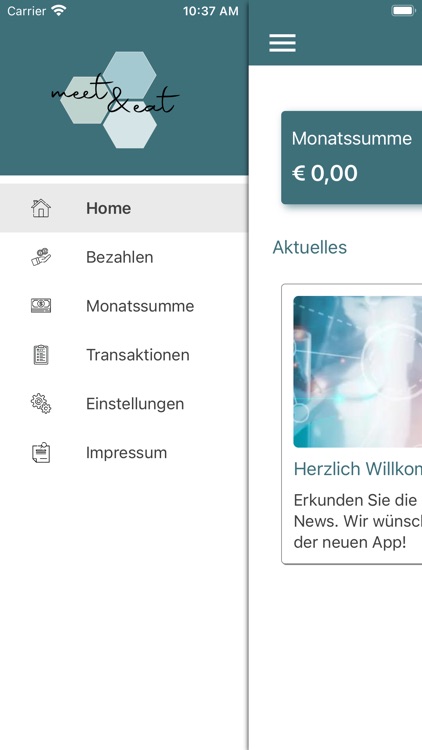The image size is (422, 750).
Task: Tap the news text beginning Erkunden Sie
Action: tap(357, 521)
